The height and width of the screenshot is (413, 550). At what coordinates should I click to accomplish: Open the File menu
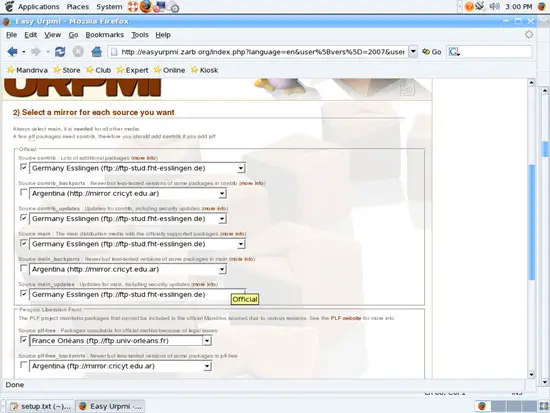tap(12, 35)
